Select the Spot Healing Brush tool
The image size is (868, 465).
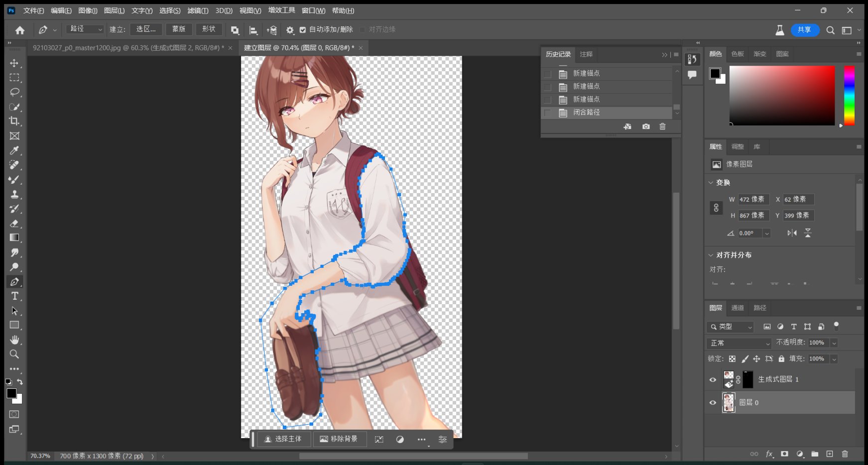tap(14, 165)
